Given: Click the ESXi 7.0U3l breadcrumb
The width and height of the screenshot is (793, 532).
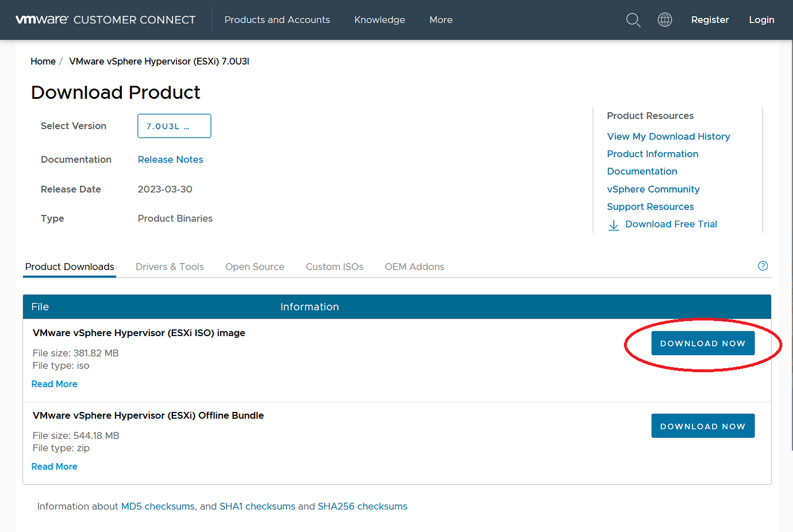Looking at the screenshot, I should click(159, 61).
